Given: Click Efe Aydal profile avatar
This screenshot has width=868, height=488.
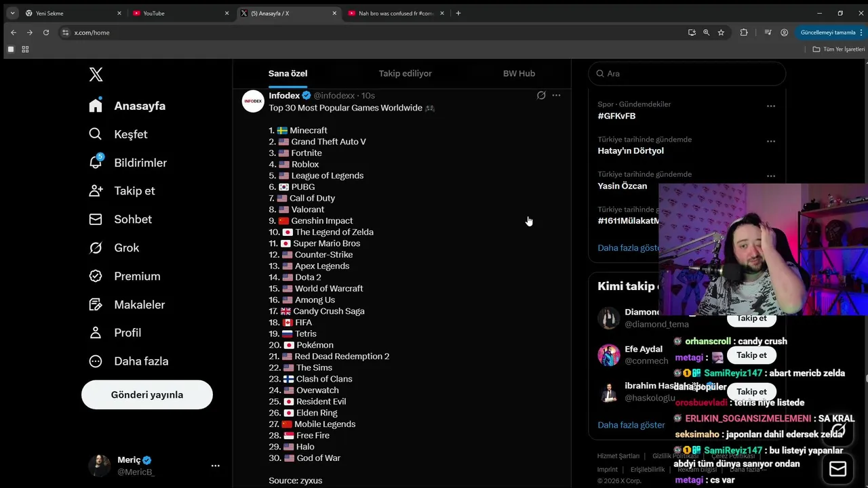Looking at the screenshot, I should click(608, 355).
